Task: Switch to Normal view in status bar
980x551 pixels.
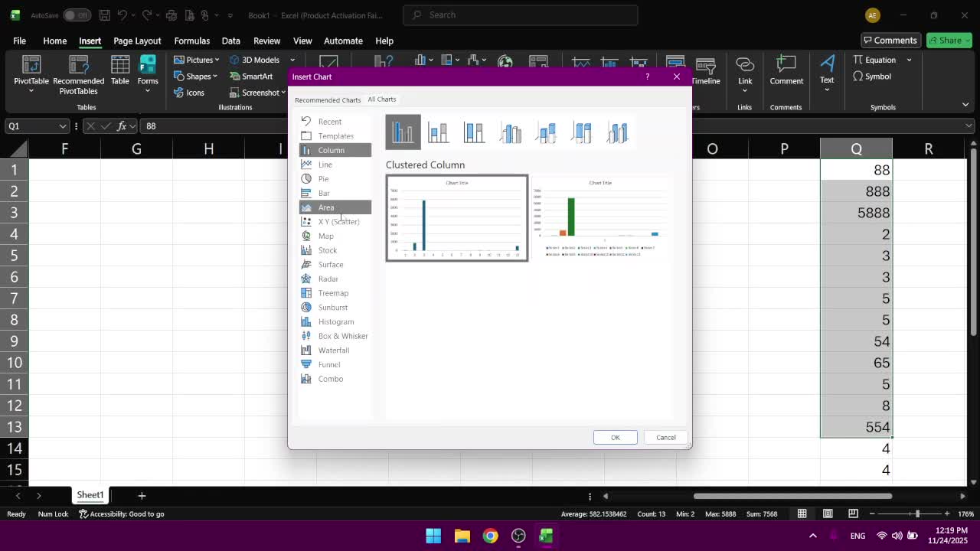Action: point(802,514)
